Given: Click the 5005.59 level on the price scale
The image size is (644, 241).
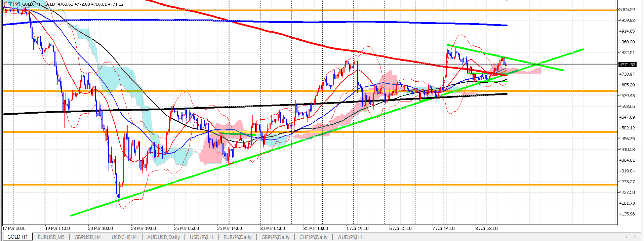Looking at the screenshot, I should pyautogui.click(x=627, y=10).
